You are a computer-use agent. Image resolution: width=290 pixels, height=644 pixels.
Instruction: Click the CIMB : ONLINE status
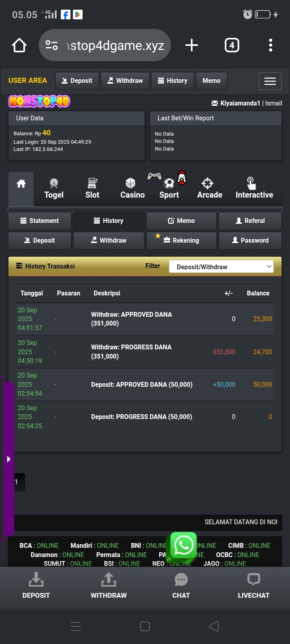pyautogui.click(x=249, y=546)
